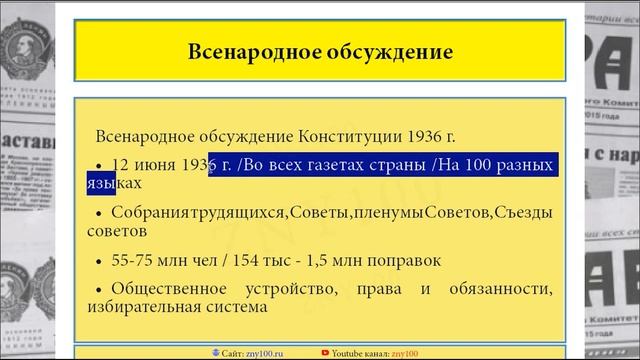640x360 pixels.
Task: Click the text '55-75 млн чел'
Action: point(164,260)
